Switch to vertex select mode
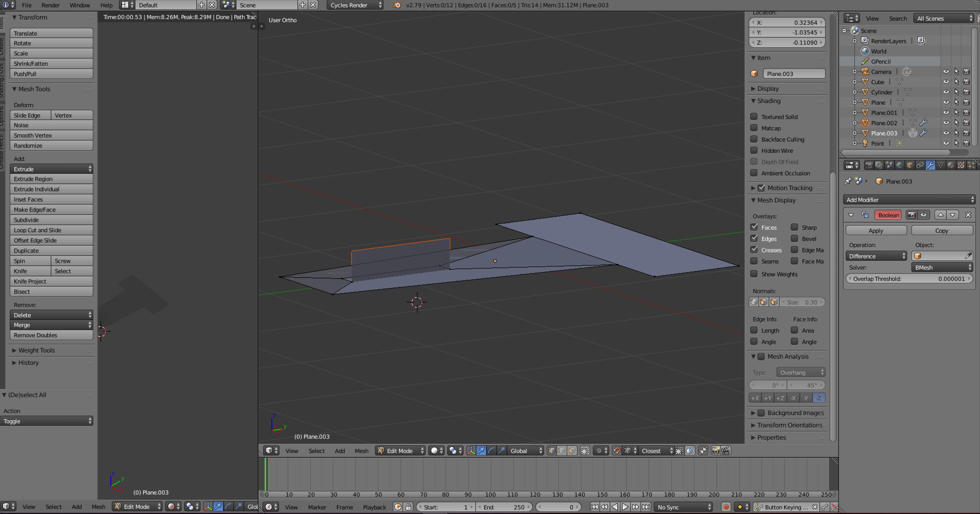Image resolution: width=980 pixels, height=514 pixels. [552, 451]
